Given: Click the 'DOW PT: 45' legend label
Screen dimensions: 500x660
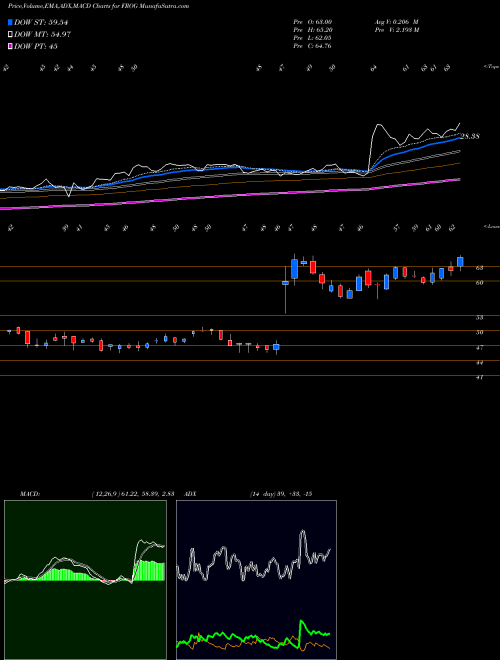Looking at the screenshot, I should click(36, 47).
